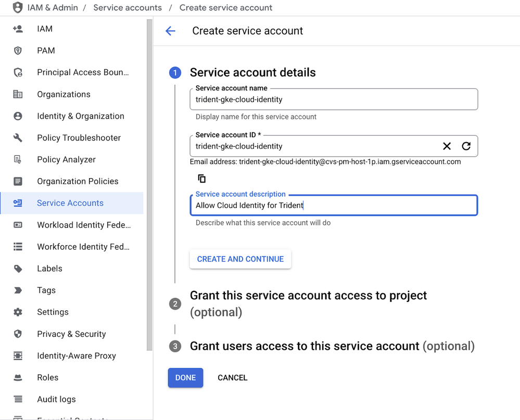This screenshot has height=420, width=520.
Task: Go to Audit logs in sidebar
Action: [56, 399]
